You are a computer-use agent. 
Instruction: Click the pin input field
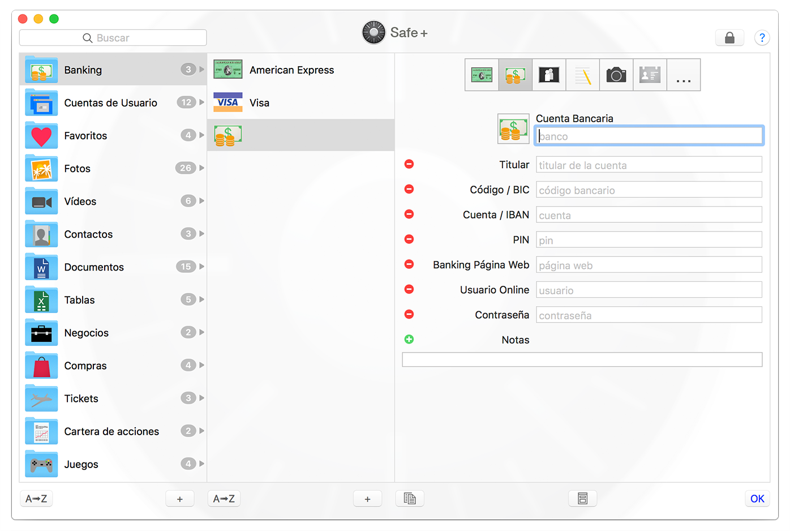tap(649, 239)
